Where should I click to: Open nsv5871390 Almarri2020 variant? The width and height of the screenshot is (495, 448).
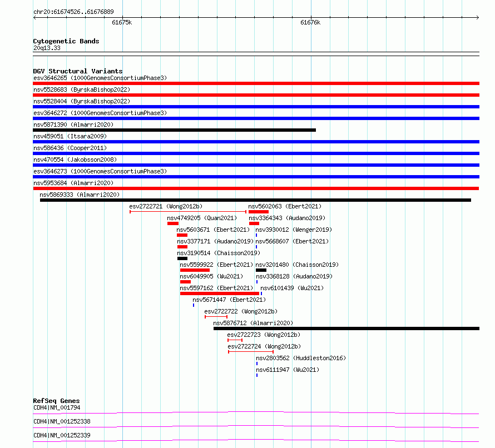point(73,125)
